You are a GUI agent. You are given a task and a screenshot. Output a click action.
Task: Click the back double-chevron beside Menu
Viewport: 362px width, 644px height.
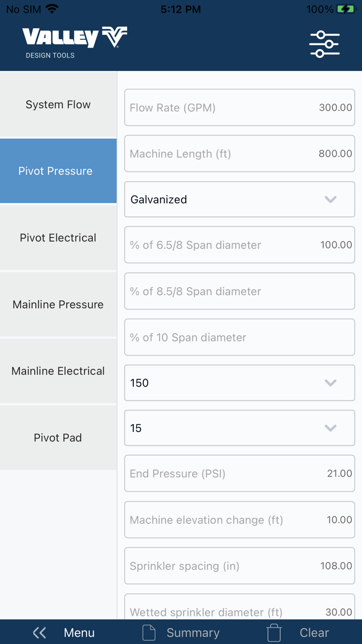pyautogui.click(x=39, y=632)
